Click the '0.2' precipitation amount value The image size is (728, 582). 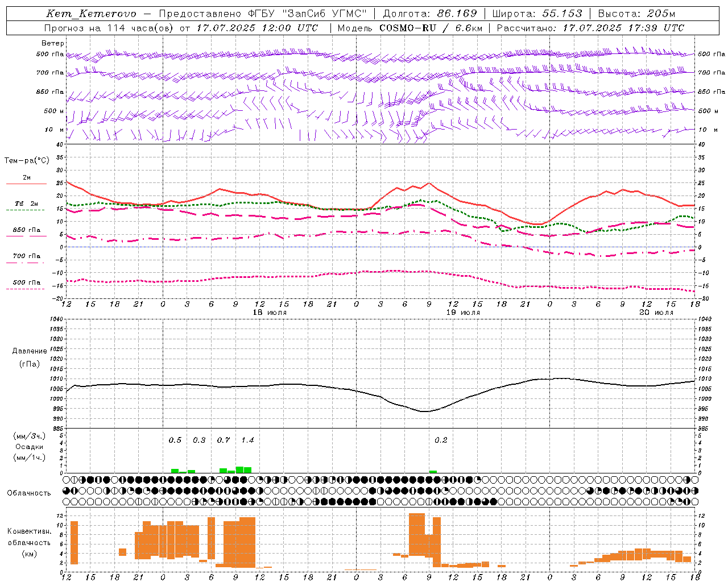[x=441, y=440]
